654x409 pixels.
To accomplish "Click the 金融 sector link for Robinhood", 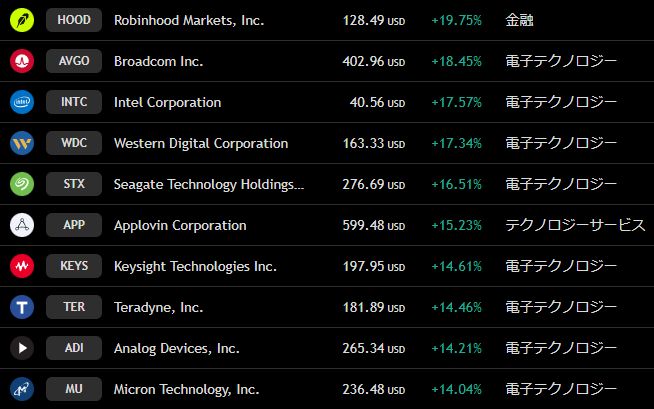I will 520,20.
